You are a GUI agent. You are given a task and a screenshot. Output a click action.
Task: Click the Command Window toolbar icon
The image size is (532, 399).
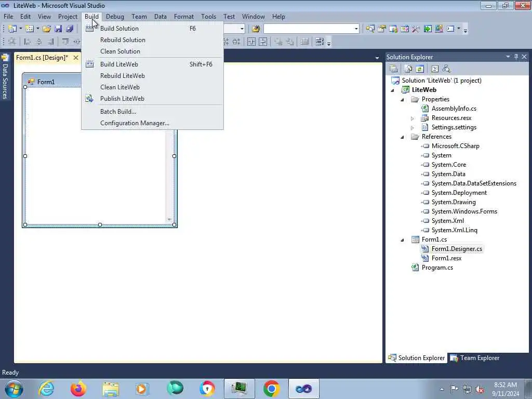coord(450,29)
